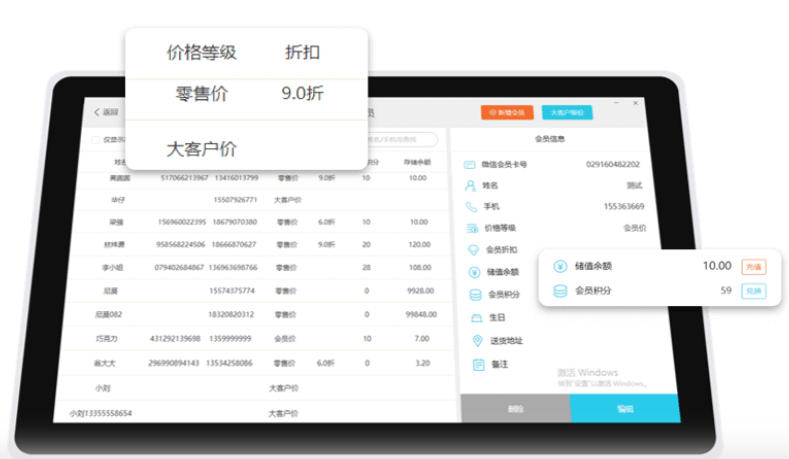
Task: Select member row with card number 296990894143
Action: (x=256, y=363)
